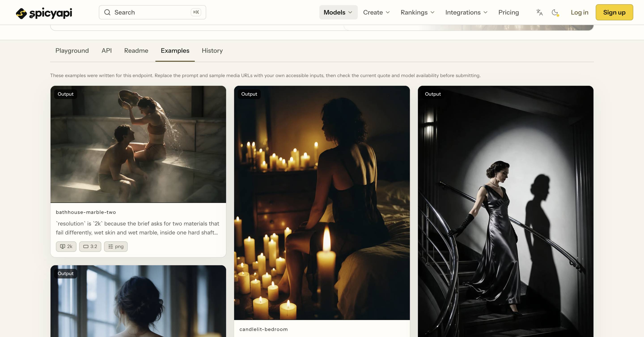Image resolution: width=644 pixels, height=337 pixels.
Task: Toggle dark mode moon icon
Action: coord(555,13)
